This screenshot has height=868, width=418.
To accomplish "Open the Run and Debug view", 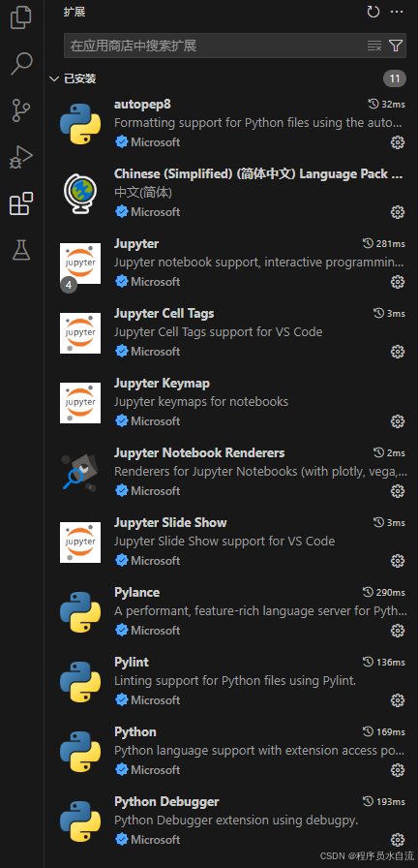I will point(21,157).
